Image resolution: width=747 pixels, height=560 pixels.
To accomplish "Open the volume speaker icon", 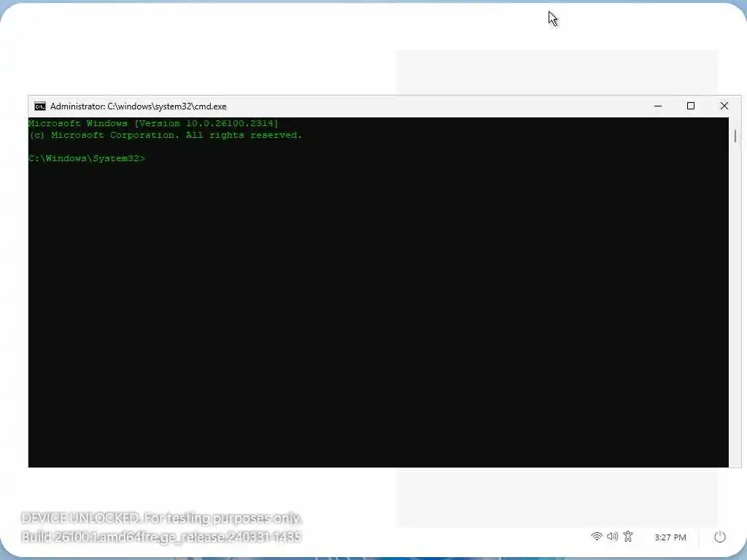I will 612,537.
